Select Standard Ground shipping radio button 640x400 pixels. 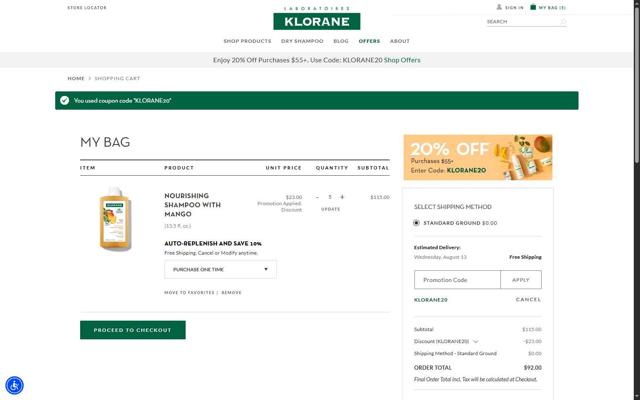[416, 223]
